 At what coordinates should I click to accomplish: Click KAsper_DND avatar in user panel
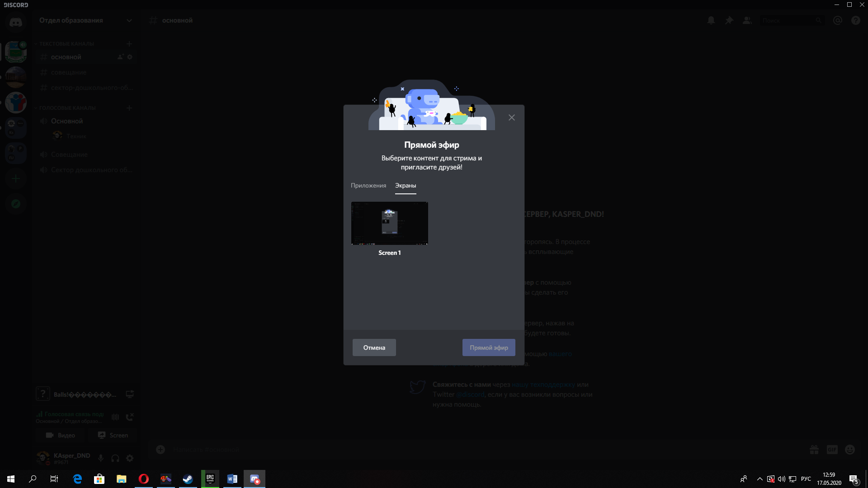click(x=43, y=458)
